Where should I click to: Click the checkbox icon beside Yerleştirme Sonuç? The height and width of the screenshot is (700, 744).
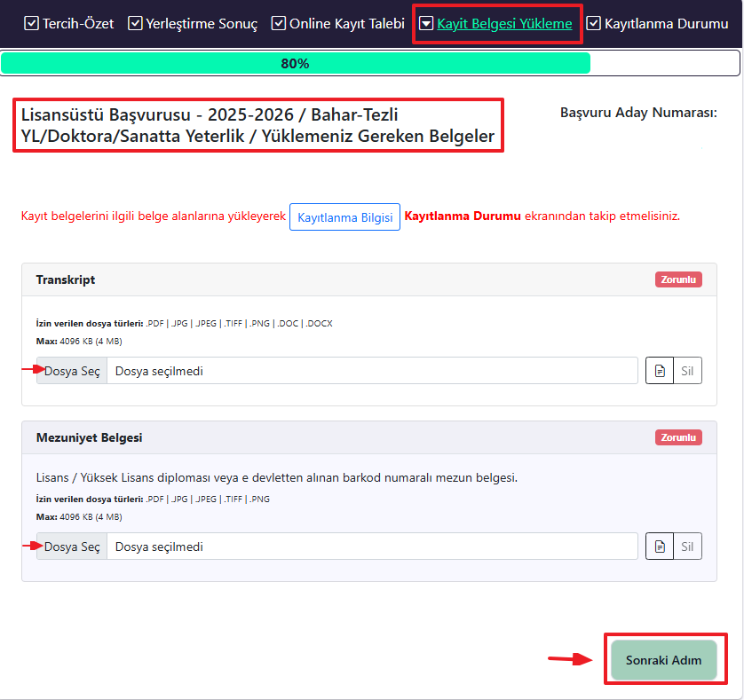point(135,24)
